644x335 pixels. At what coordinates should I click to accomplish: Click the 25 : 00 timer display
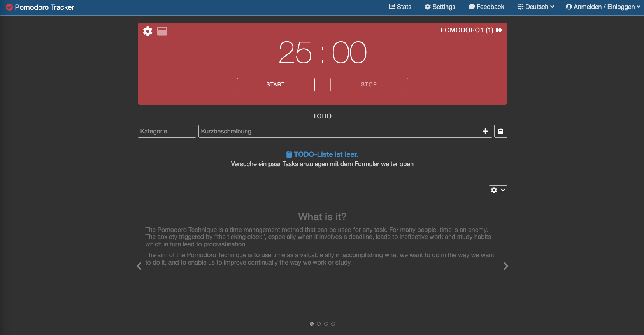coord(323,53)
